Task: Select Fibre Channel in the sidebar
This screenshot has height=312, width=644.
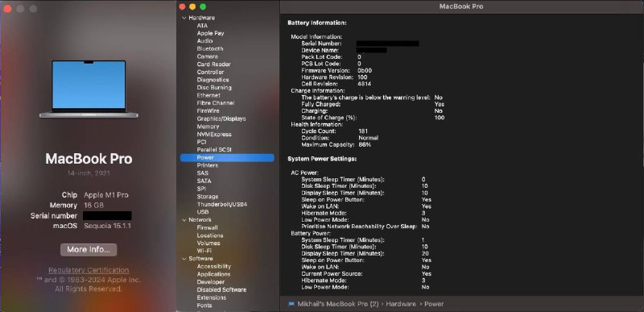Action: pyautogui.click(x=216, y=103)
